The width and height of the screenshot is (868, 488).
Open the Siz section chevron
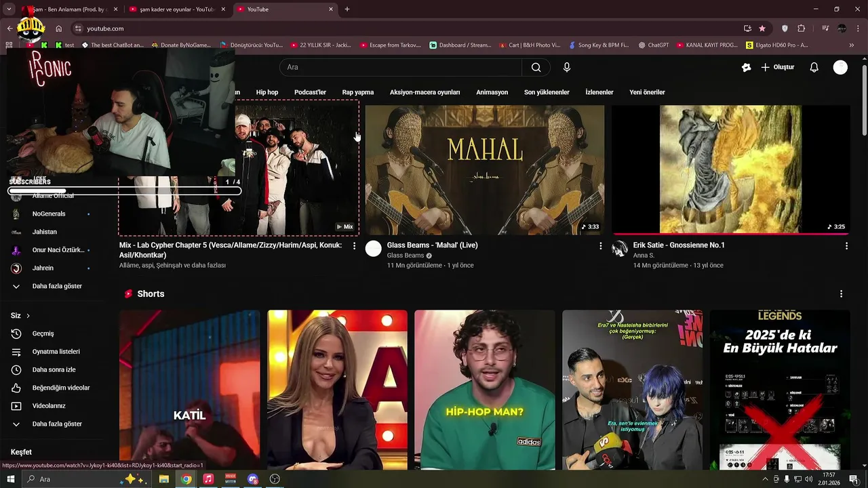(x=28, y=316)
